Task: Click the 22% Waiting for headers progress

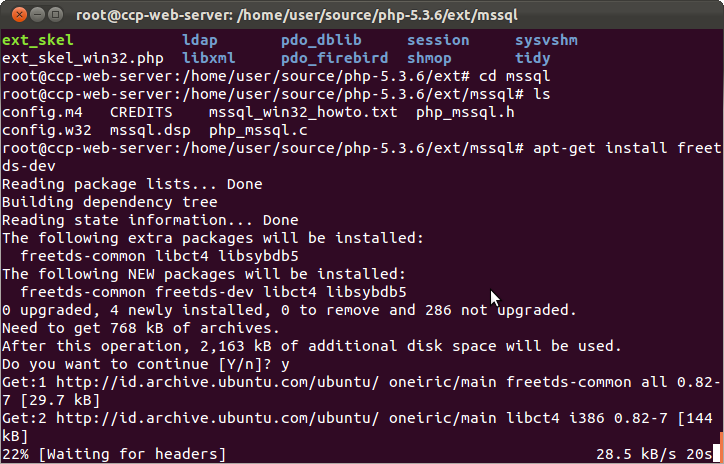Action: tap(113, 455)
